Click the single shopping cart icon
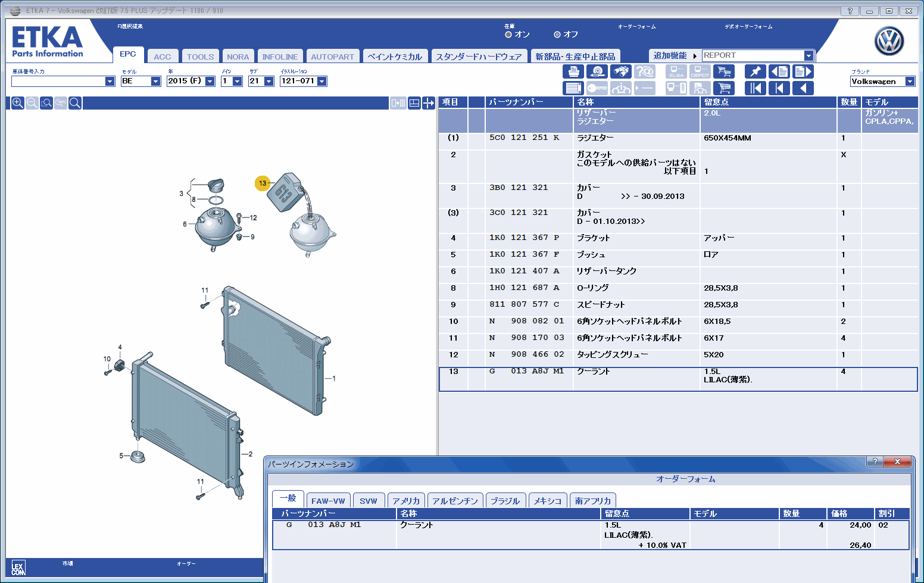The image size is (924, 583). click(724, 88)
